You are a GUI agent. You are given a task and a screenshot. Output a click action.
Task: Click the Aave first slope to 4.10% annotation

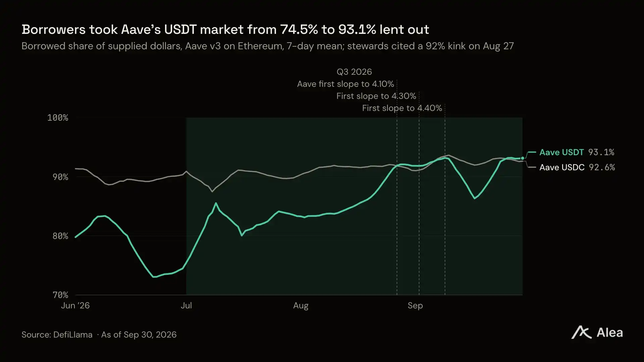pyautogui.click(x=345, y=84)
